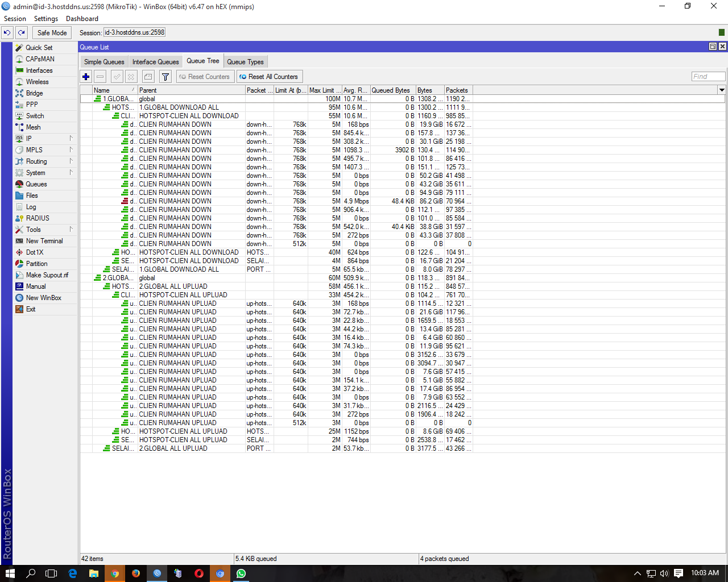
Task: Open New Terminal in sidebar
Action: 44,241
